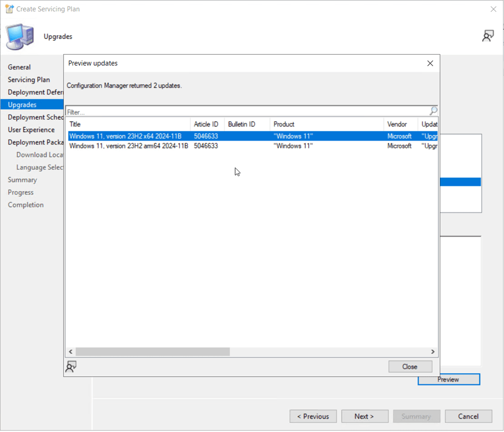Click the horizontal scrollbar thumb

[152, 351]
